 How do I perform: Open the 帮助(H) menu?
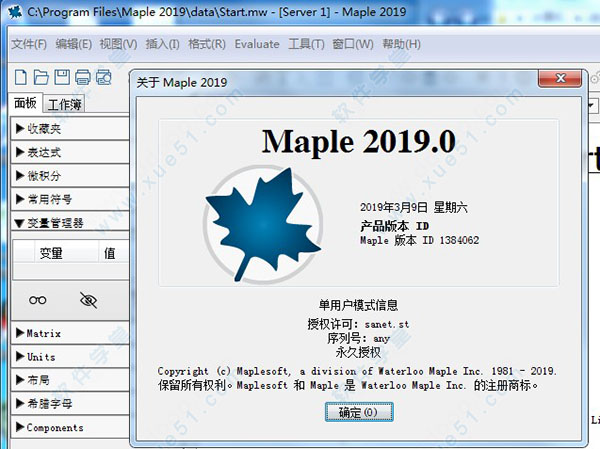[401, 44]
